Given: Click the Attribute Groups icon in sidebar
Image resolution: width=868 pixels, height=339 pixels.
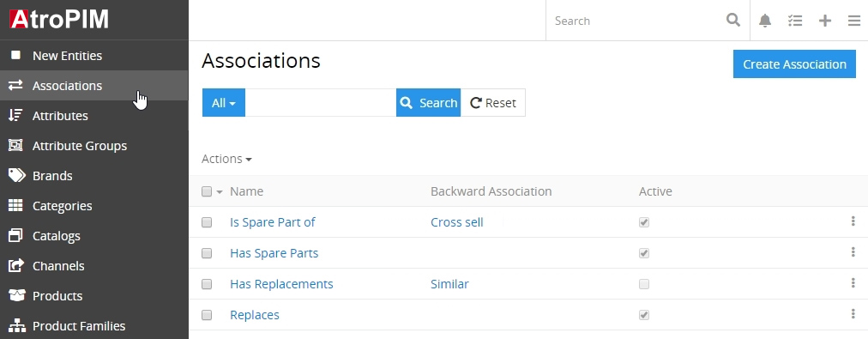Looking at the screenshot, I should [15, 145].
